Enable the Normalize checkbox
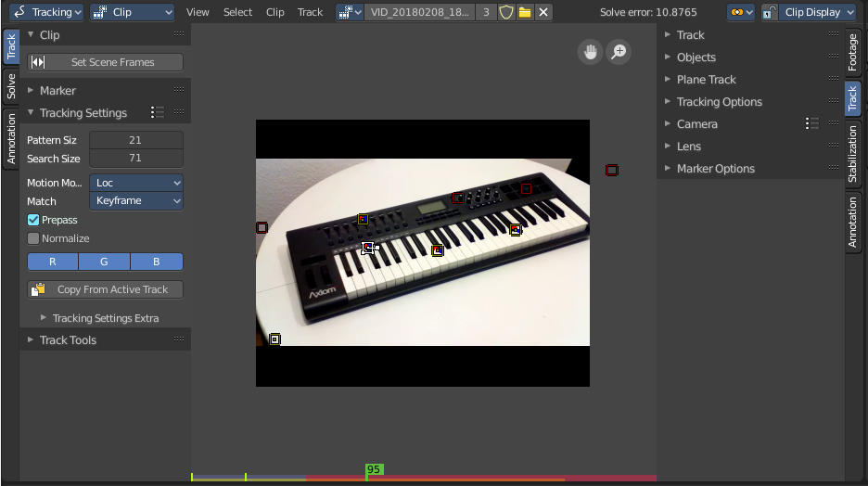Viewport: 868px width, 486px height. pos(33,238)
